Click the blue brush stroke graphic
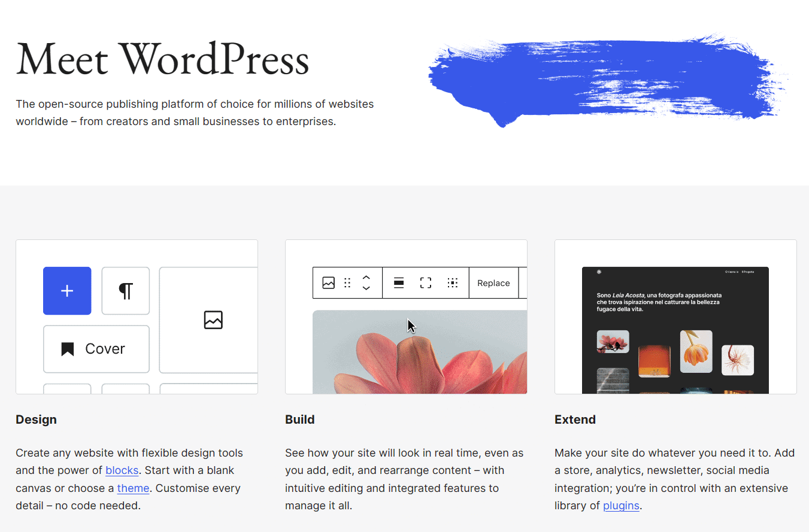The width and height of the screenshot is (809, 532). pyautogui.click(x=608, y=79)
